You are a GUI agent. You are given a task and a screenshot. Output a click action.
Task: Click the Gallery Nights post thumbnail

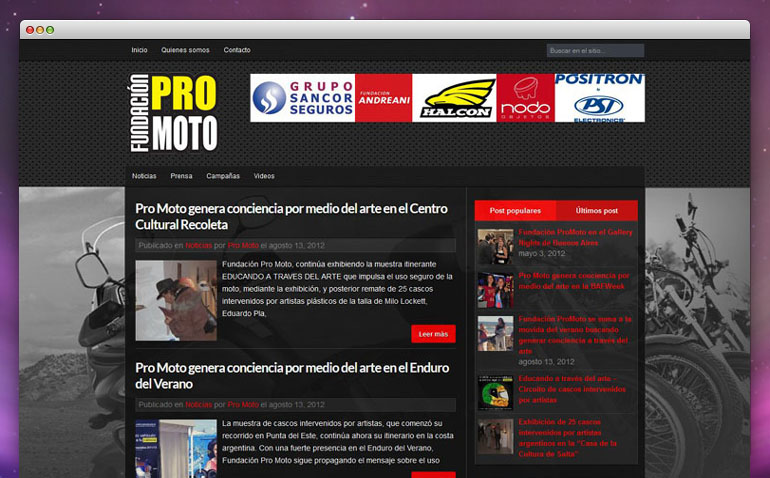click(495, 247)
